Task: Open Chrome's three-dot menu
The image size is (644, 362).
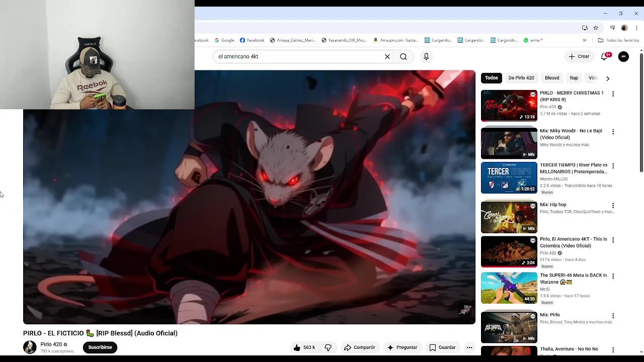Action: 637,28
